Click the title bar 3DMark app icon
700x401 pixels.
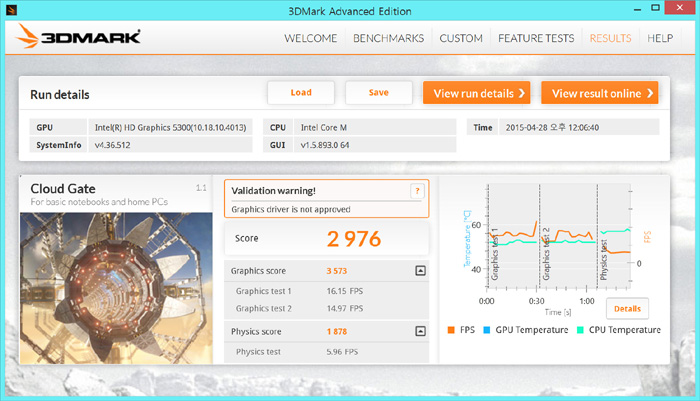11,9
